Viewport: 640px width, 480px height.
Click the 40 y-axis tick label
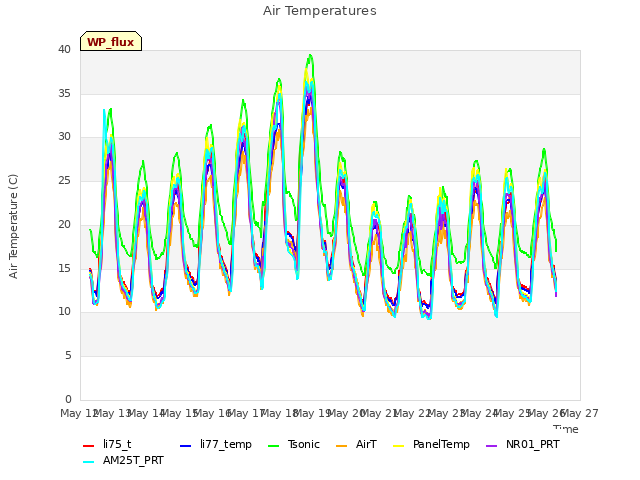pyautogui.click(x=64, y=49)
